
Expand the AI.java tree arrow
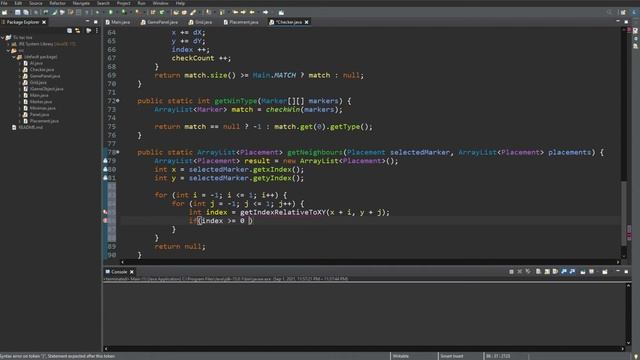(20, 63)
